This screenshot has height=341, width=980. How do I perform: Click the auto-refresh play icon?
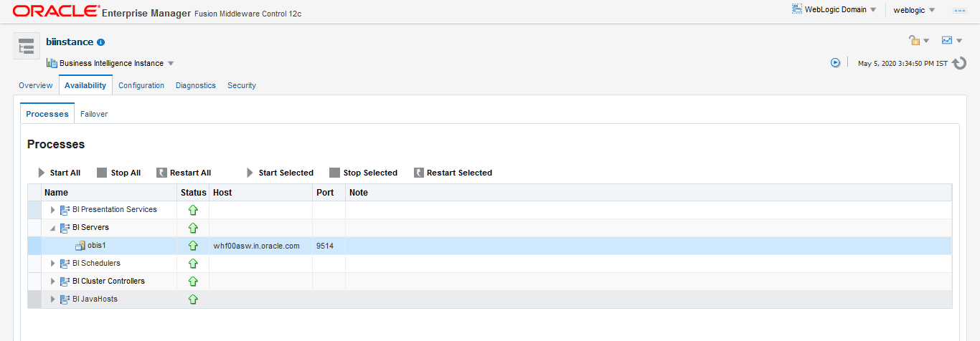tap(835, 62)
